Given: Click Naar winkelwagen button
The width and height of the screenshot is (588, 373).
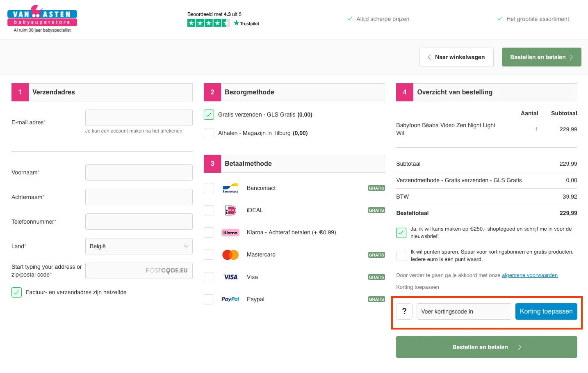Looking at the screenshot, I should click(x=456, y=57).
